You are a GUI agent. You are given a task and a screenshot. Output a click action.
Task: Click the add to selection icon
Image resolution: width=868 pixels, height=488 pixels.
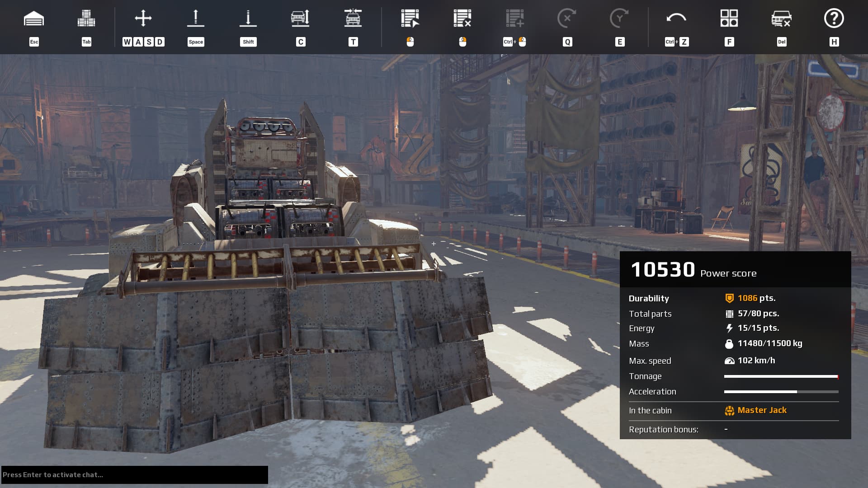coord(515,19)
